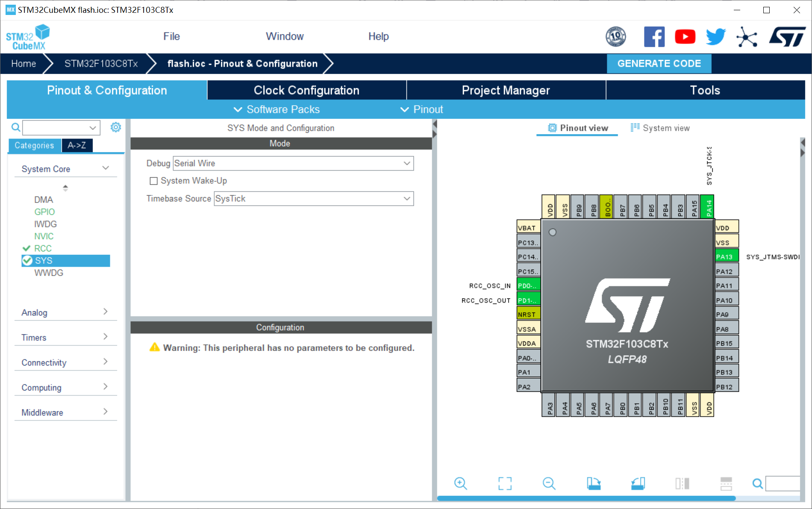The height and width of the screenshot is (509, 812).
Task: Select the Pinout view tab
Action: (x=577, y=128)
